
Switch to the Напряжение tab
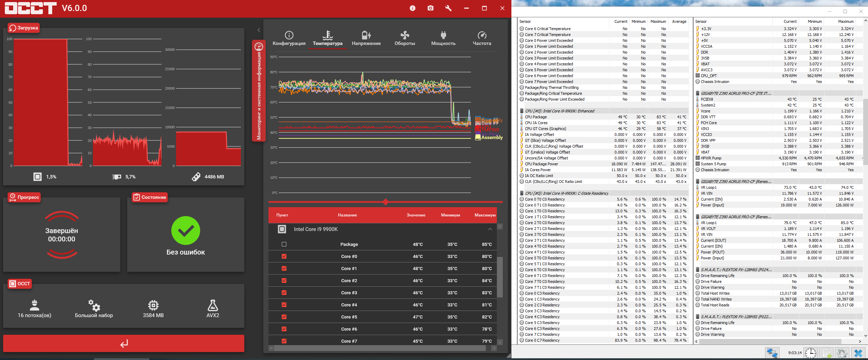(x=366, y=38)
